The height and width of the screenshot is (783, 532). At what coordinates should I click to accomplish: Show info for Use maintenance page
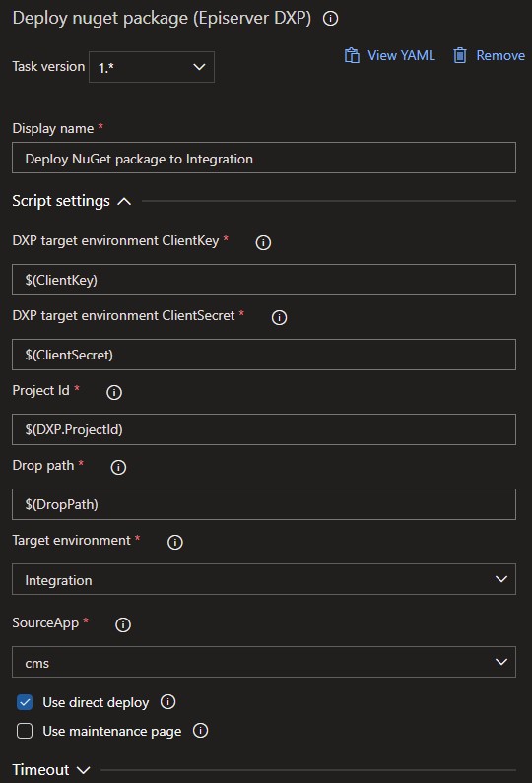(200, 731)
